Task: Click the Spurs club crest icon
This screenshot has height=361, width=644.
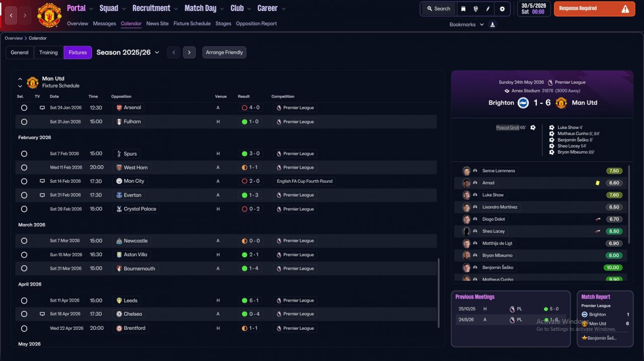Action: click(x=119, y=154)
